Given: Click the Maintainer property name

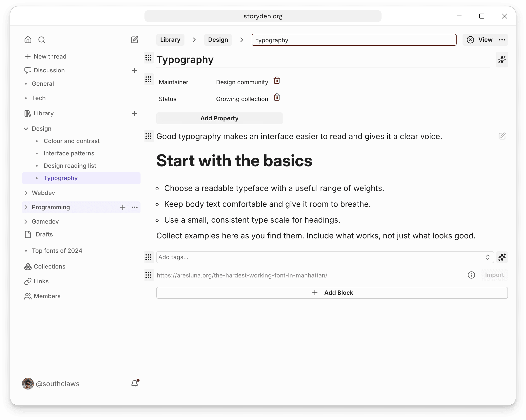Looking at the screenshot, I should (173, 82).
